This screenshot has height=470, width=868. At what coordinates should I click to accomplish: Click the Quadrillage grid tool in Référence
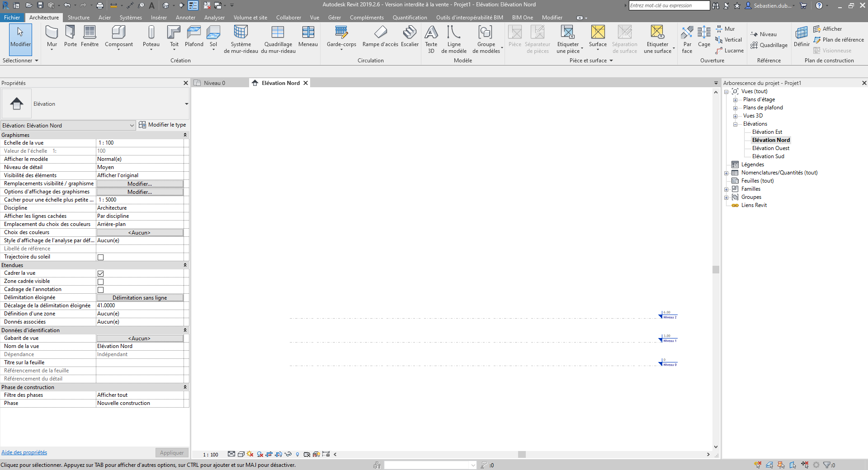tap(769, 45)
